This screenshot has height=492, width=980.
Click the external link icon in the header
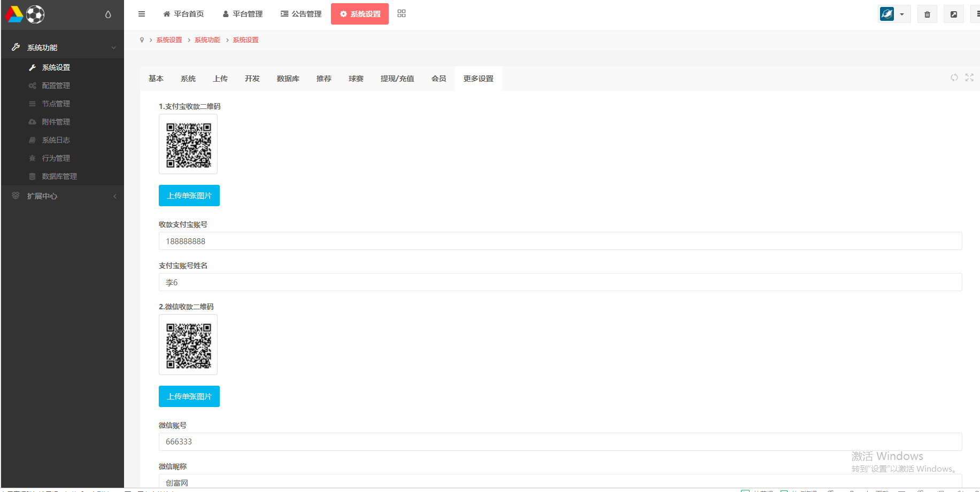[x=953, y=14]
